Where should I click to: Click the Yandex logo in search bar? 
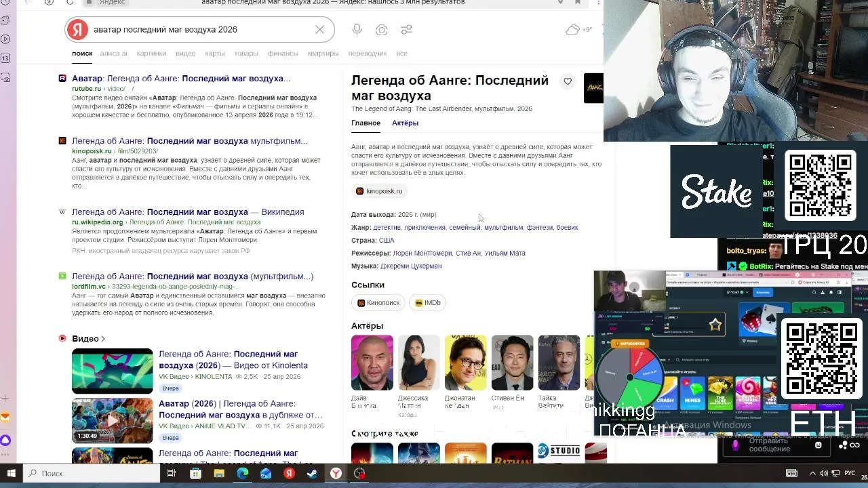(x=78, y=30)
